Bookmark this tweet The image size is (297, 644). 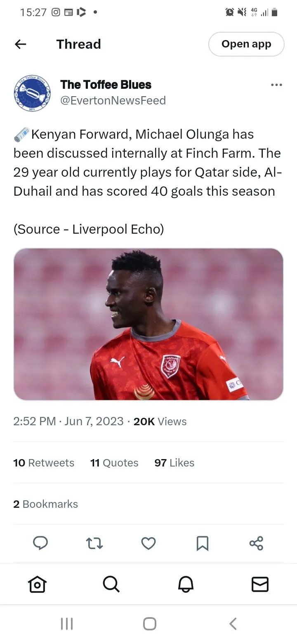(x=202, y=543)
